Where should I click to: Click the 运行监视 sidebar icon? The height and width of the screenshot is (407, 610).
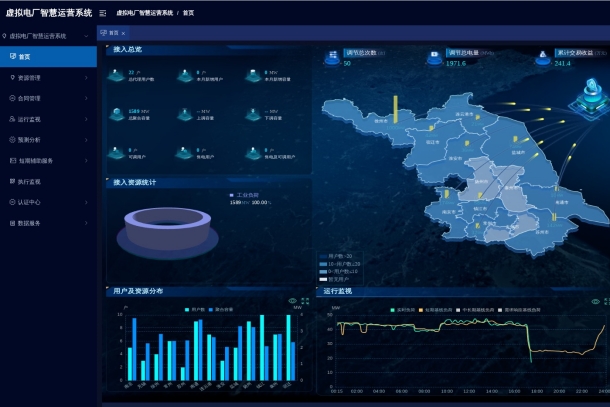(11, 119)
